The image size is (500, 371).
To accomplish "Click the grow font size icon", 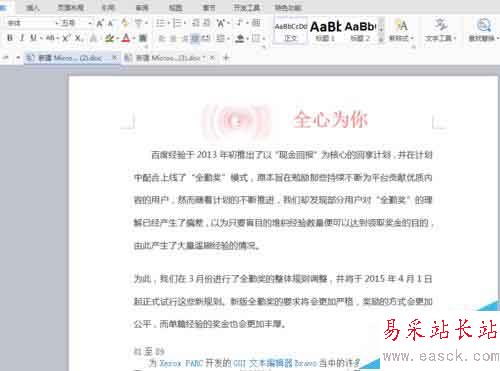I will (100, 23).
